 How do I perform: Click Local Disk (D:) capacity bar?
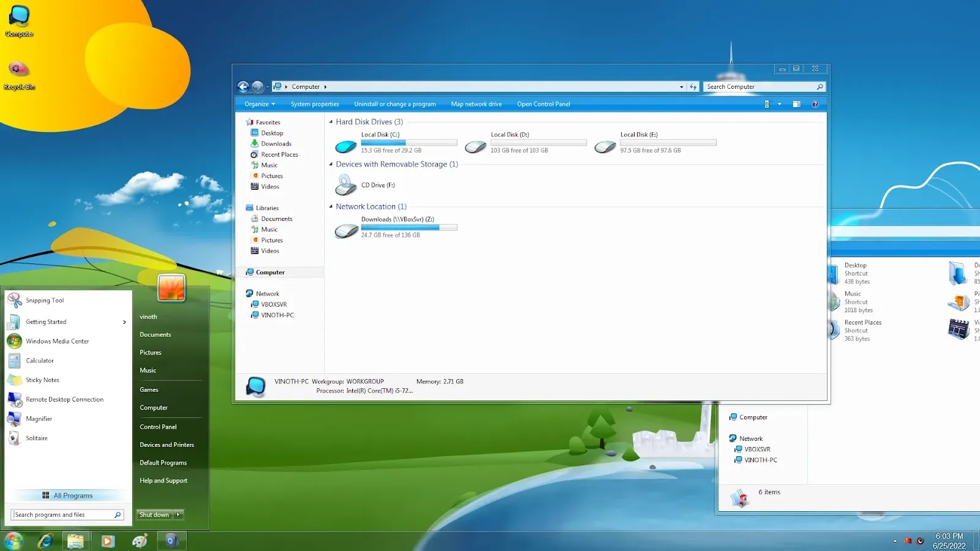[x=538, y=143]
